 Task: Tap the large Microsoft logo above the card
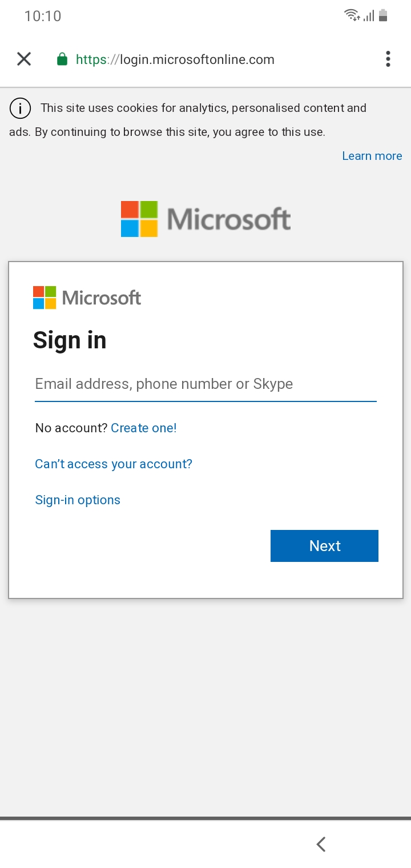click(205, 219)
